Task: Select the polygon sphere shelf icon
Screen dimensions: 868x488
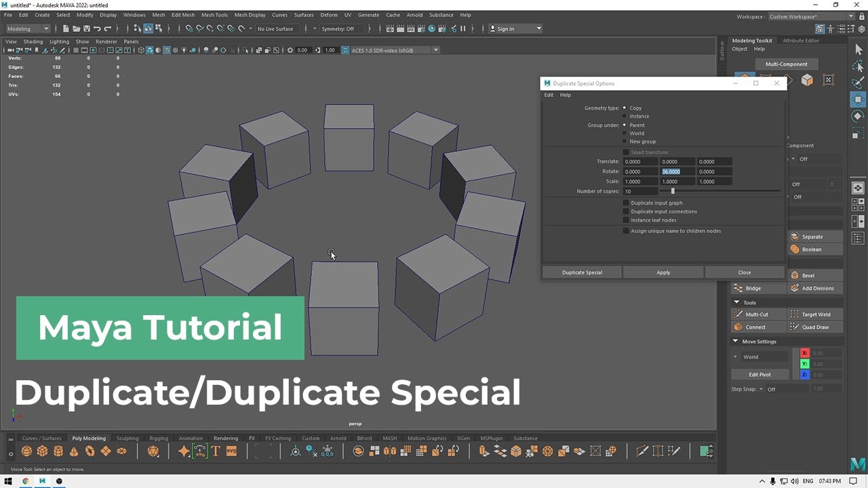Action: (26, 451)
